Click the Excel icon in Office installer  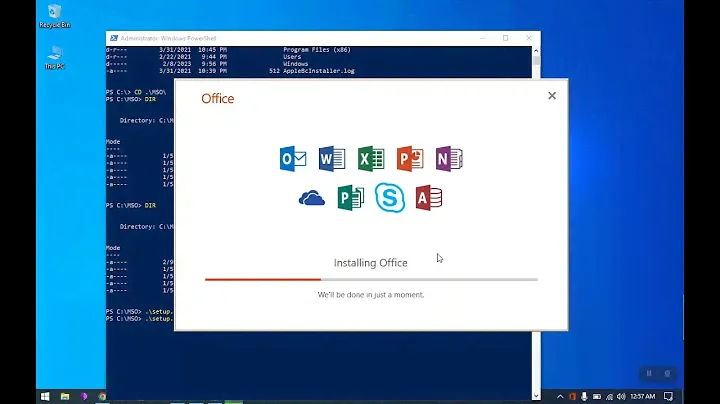point(371,158)
